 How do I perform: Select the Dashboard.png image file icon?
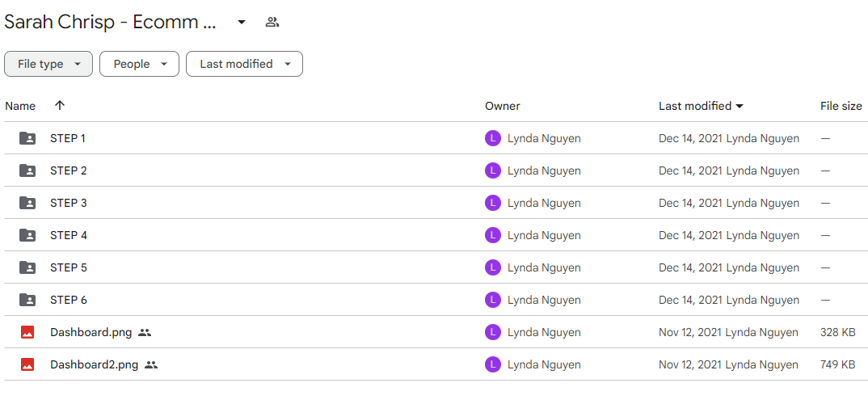27,332
